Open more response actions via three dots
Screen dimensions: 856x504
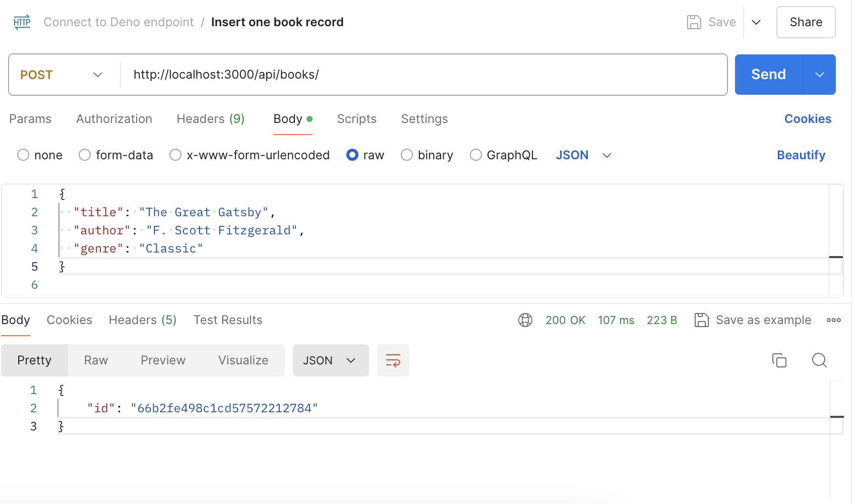tap(834, 320)
